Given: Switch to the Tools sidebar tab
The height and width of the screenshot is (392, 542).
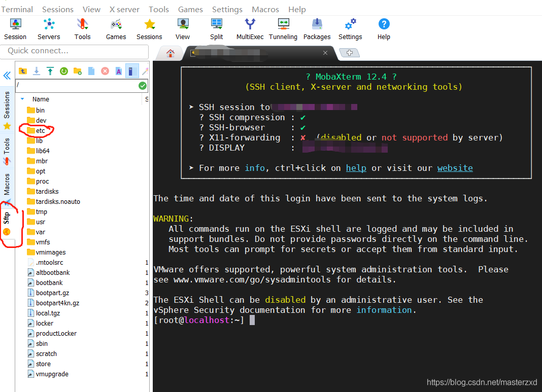Looking at the screenshot, I should (x=7, y=151).
